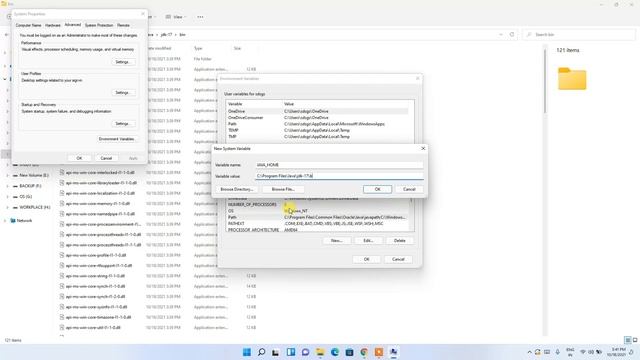This screenshot has width=640, height=360.
Task: Click the jdk-17 breadcrumb in address bar
Action: (166, 35)
